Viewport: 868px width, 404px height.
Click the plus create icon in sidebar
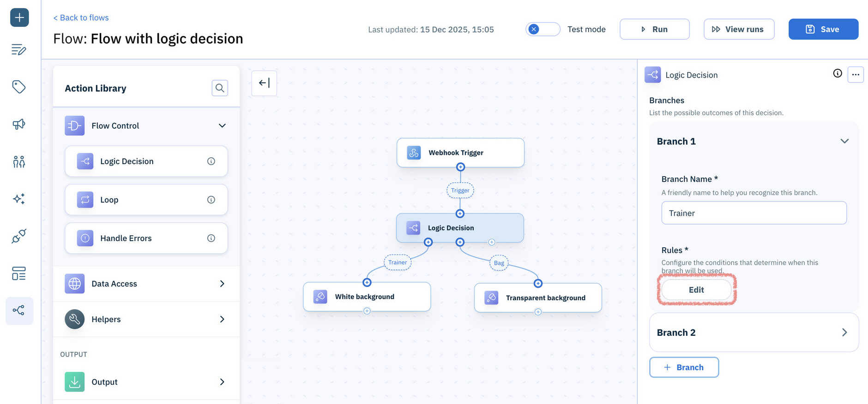click(19, 18)
